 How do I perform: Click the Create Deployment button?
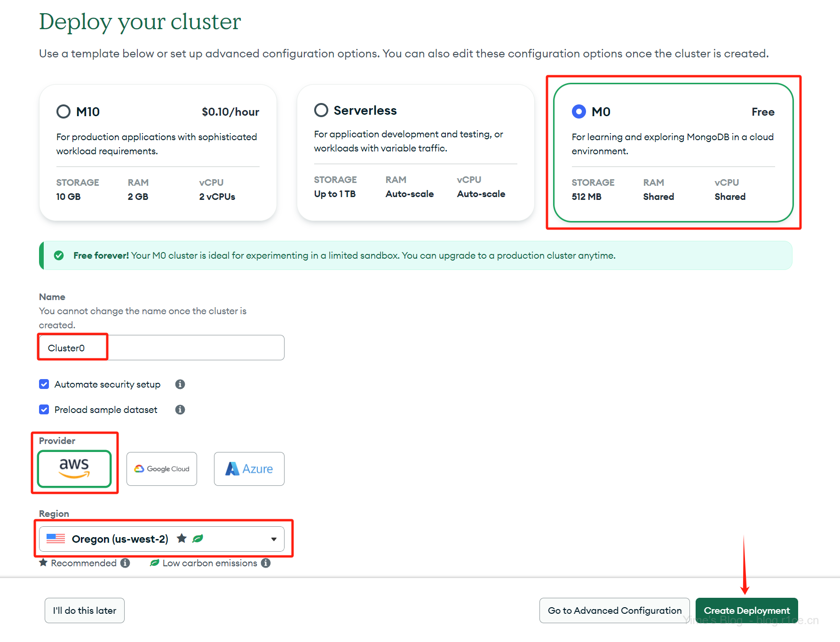(746, 610)
